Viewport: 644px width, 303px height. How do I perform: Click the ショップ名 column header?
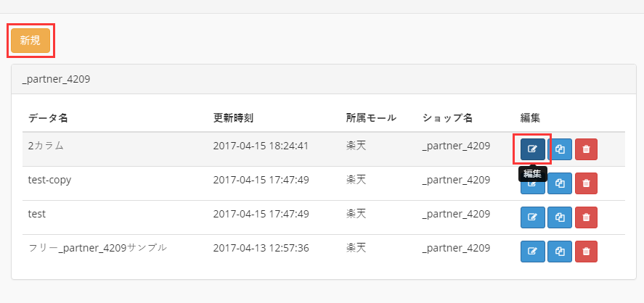448,118
